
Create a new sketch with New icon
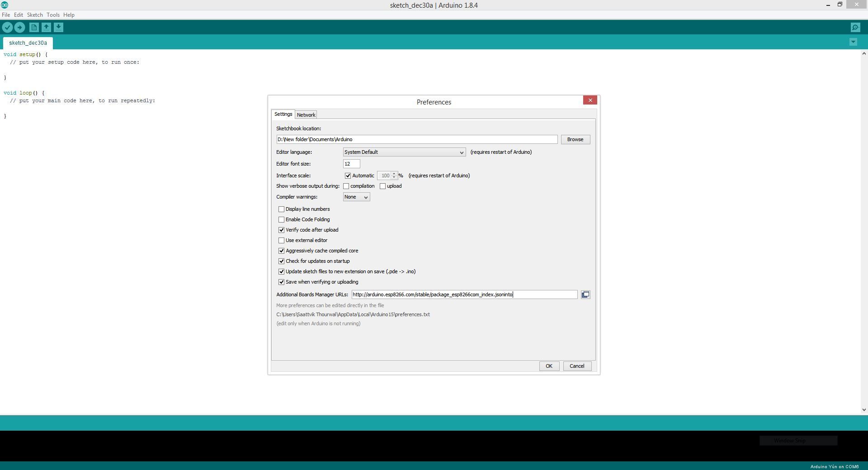[34, 28]
